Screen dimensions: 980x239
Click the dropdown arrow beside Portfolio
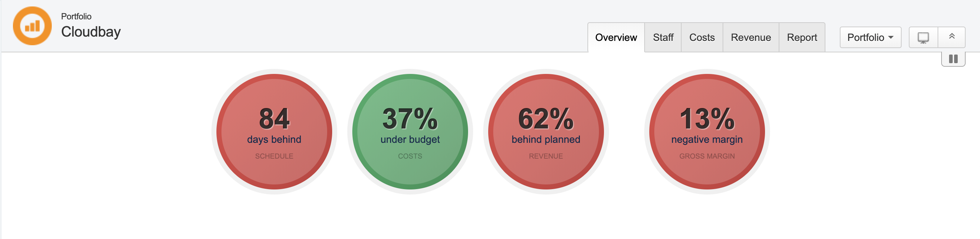(890, 38)
